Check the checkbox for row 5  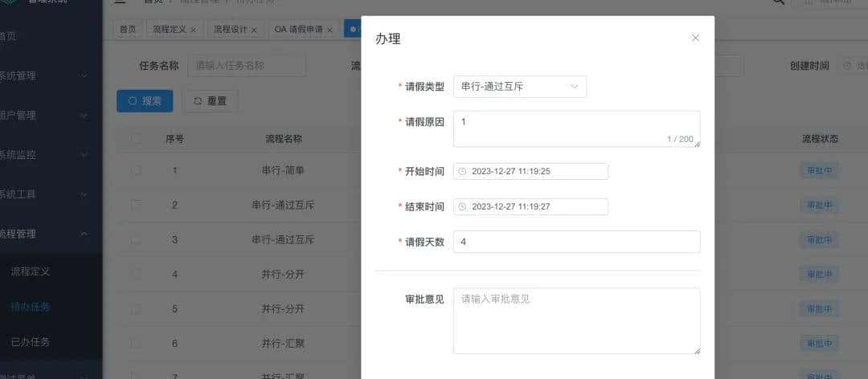click(136, 308)
